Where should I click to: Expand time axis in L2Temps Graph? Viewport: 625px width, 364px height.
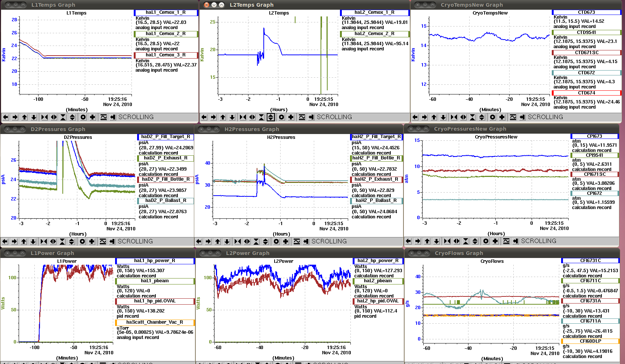pos(252,117)
